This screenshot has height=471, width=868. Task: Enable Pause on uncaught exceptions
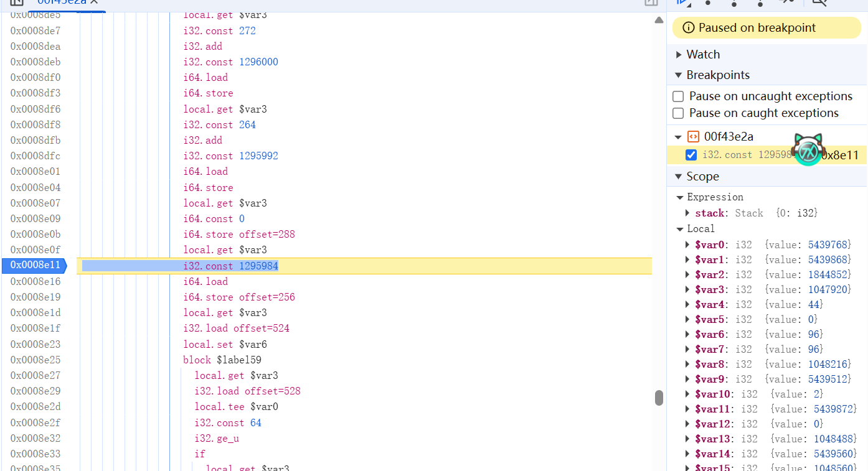(x=679, y=96)
